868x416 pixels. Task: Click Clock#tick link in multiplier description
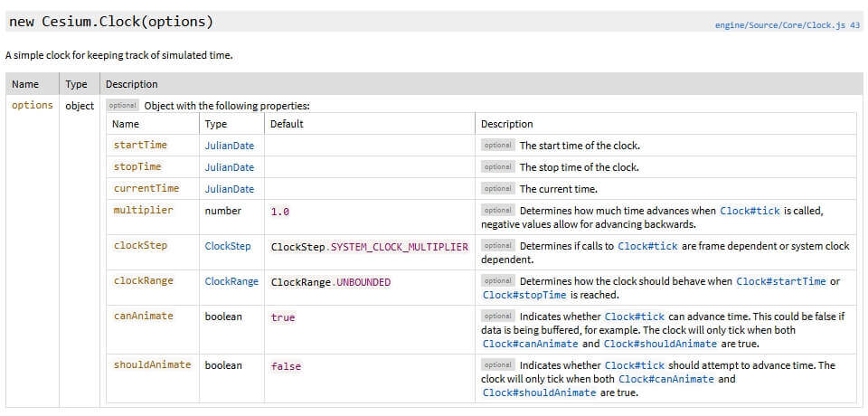[x=750, y=211]
